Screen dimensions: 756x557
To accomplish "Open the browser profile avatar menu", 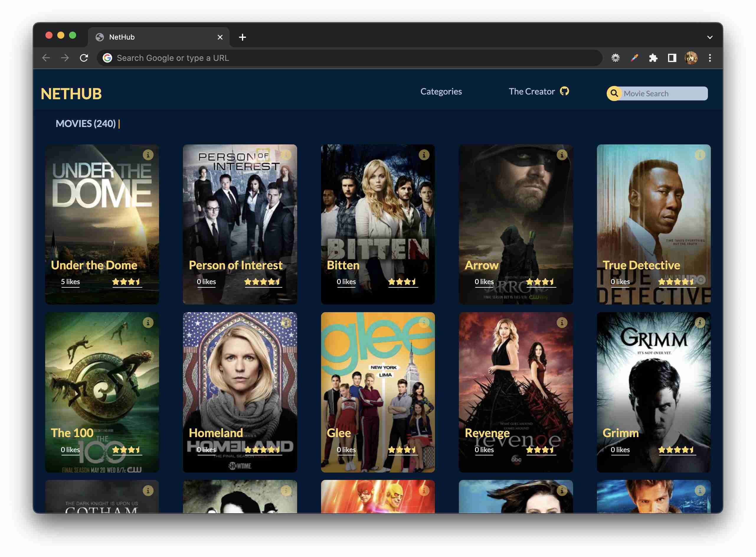I will click(691, 58).
